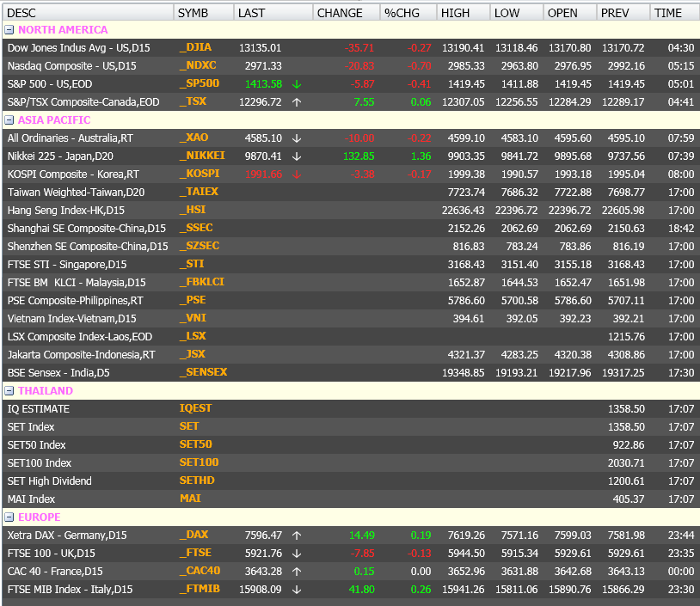Viewport: 700px width, 606px height.
Task: Select the _LSX symbol
Action: pos(193,336)
